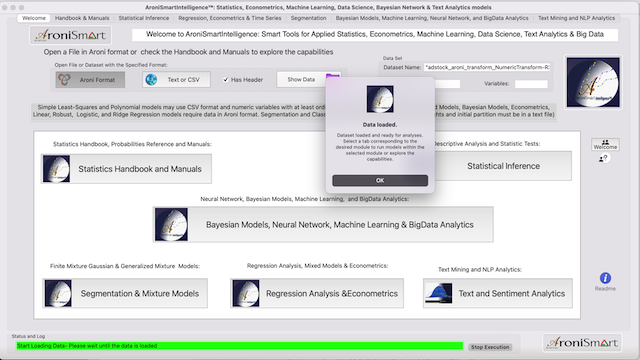Uncheck the Has Header checkbox
The width and height of the screenshot is (640, 360).
click(x=225, y=80)
